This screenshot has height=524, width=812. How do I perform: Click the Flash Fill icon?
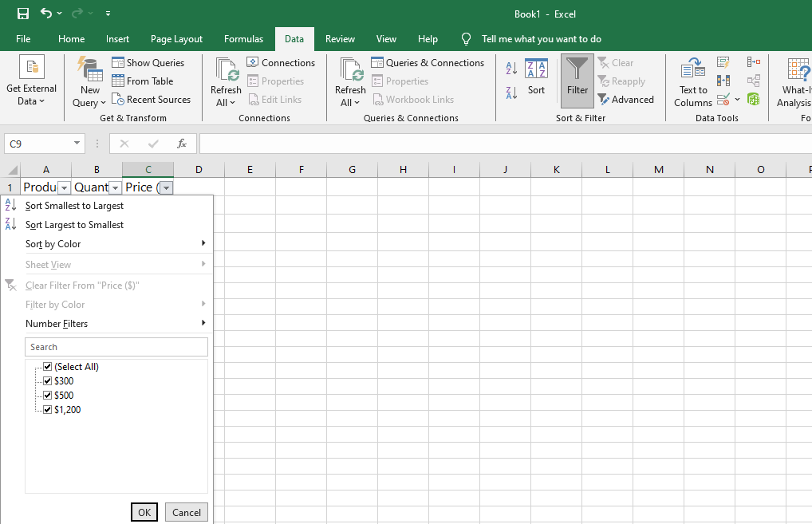click(x=723, y=62)
